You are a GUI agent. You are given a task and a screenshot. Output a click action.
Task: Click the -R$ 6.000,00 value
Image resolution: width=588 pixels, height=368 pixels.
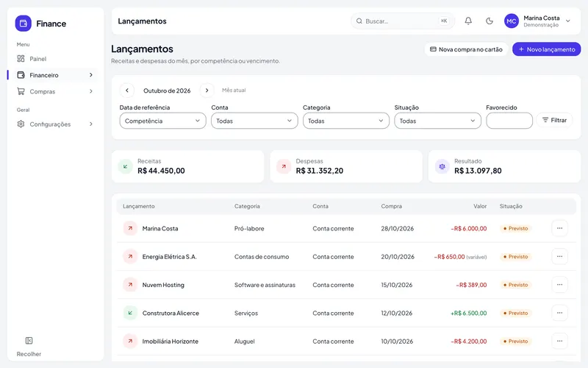pyautogui.click(x=469, y=228)
